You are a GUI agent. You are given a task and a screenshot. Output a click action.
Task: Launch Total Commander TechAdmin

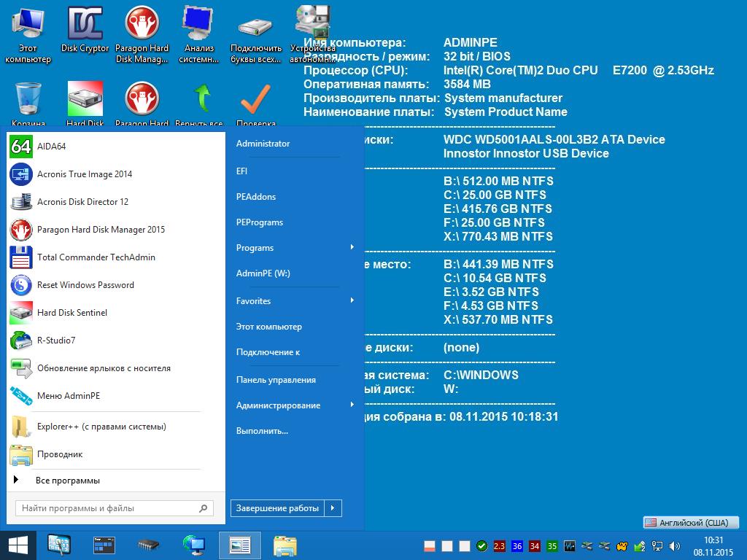116,257
